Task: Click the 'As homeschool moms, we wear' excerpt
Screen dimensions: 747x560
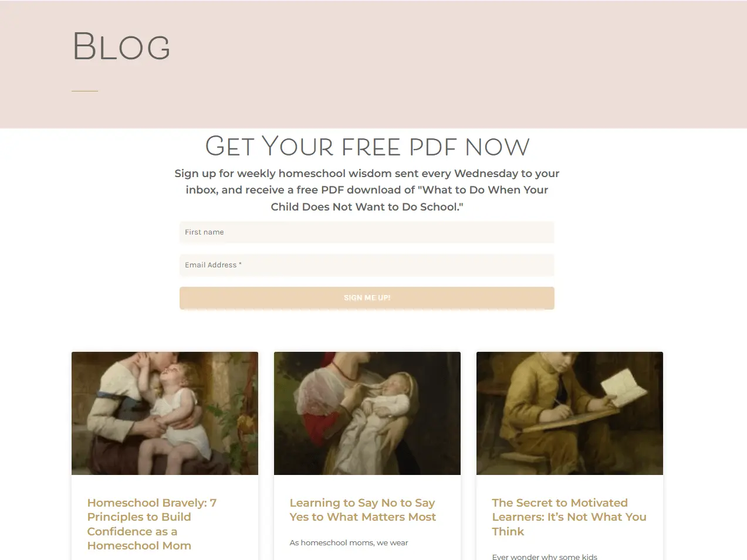Action: 349,543
